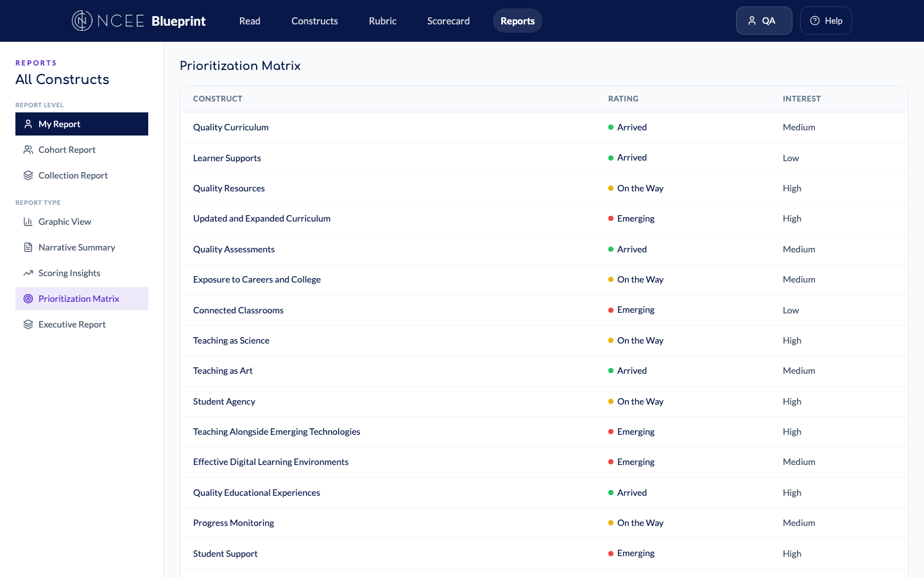Screen dimensions: 924x578
Task: Click the person icon beside My Report
Action: click(x=28, y=124)
